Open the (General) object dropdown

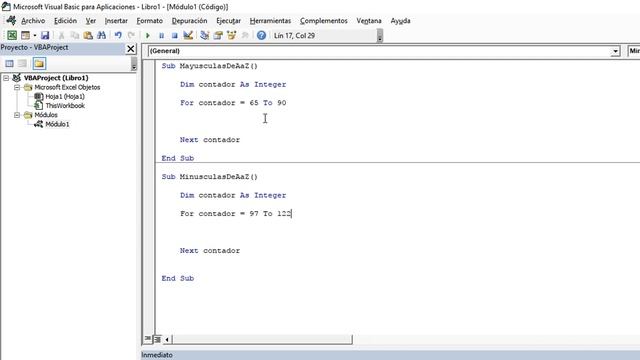[x=615, y=51]
